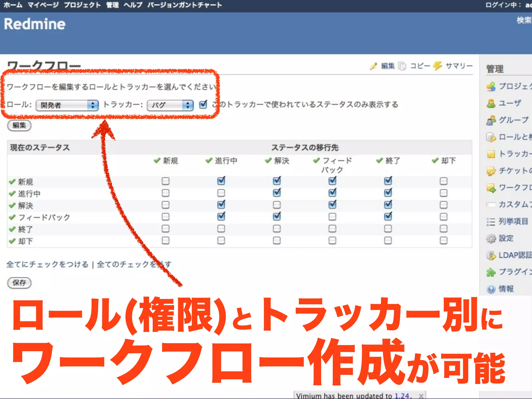
Task: Click green check beside 解決 column header
Action: pos(268,160)
